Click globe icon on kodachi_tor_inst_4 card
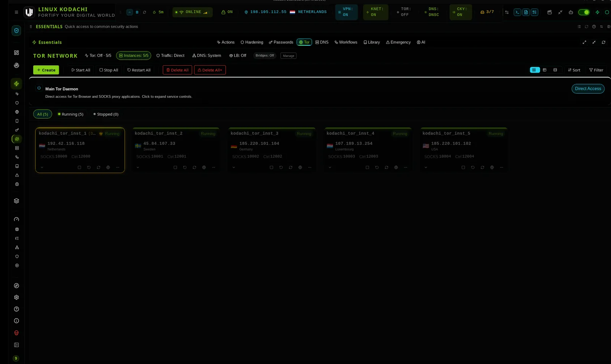Viewport: 611px width, 364px height. click(396, 168)
